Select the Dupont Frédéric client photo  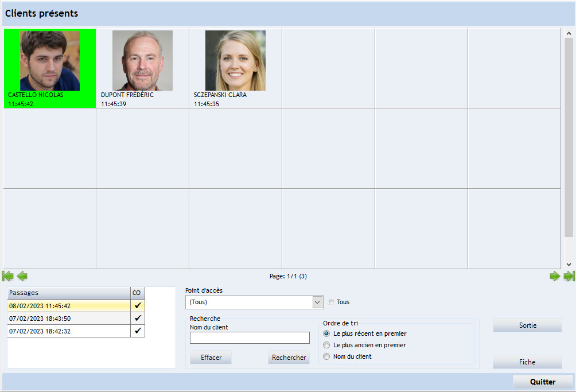coord(142,61)
